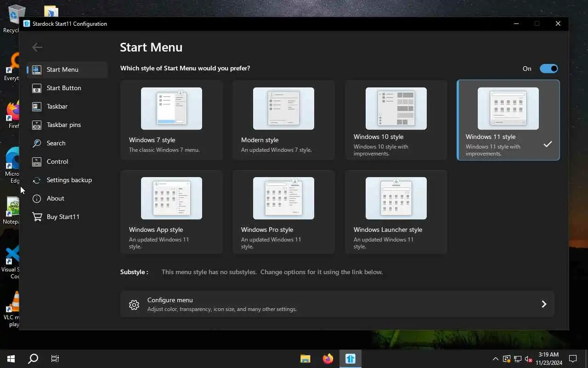Image resolution: width=588 pixels, height=368 pixels.
Task: Open taskbar Search magnifier
Action: pyautogui.click(x=33, y=359)
